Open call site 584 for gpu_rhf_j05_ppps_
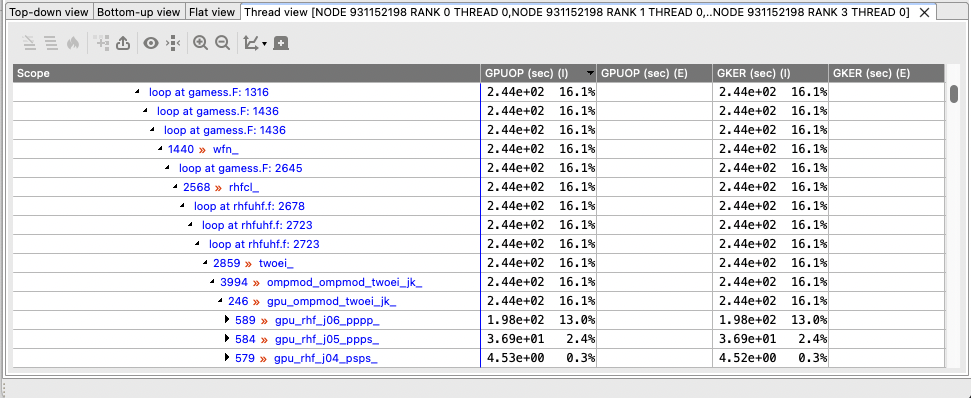The height and width of the screenshot is (398, 971). [245, 339]
